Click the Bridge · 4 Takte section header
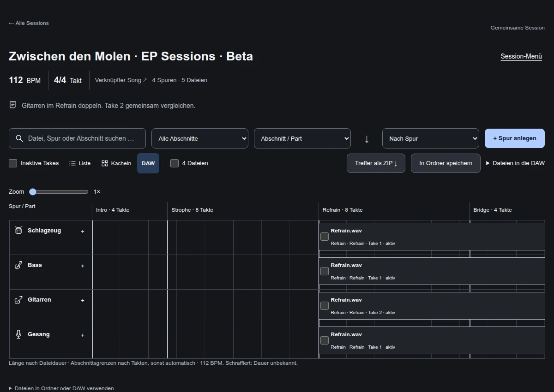The height and width of the screenshot is (392, 554). point(493,210)
